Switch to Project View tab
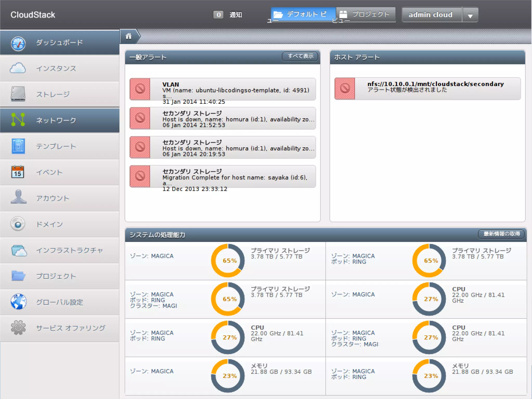 point(366,15)
